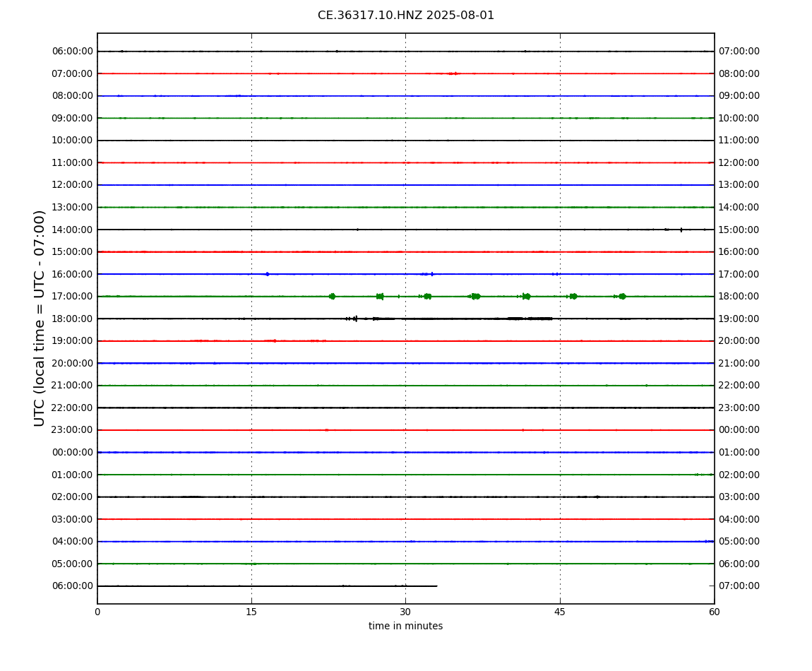Image resolution: width=812 pixels, height=671 pixels.
Task: Click right-axis end-time label 19:00:00
Action: (739, 319)
